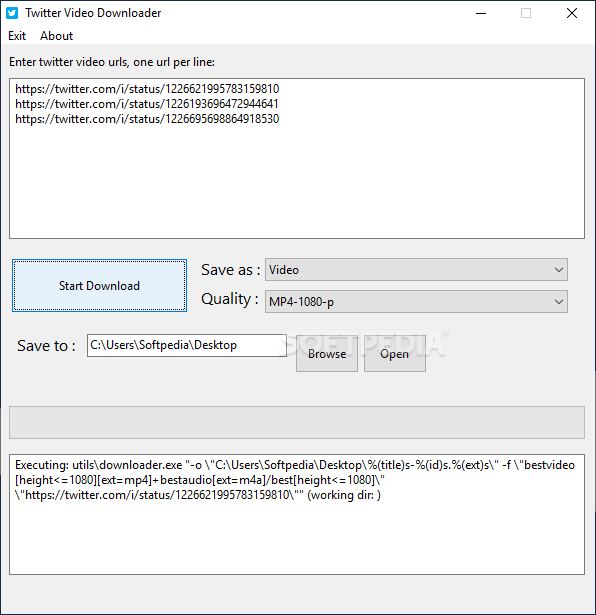596x615 pixels.
Task: Click the 'Enter twitter video urls' label
Action: click(112, 62)
